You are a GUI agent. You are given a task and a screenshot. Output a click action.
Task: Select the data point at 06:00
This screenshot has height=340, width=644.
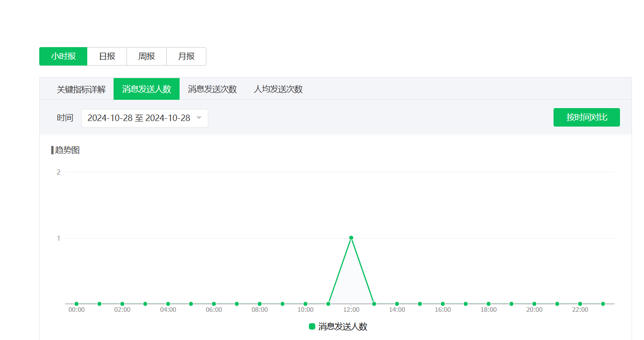pos(214,304)
